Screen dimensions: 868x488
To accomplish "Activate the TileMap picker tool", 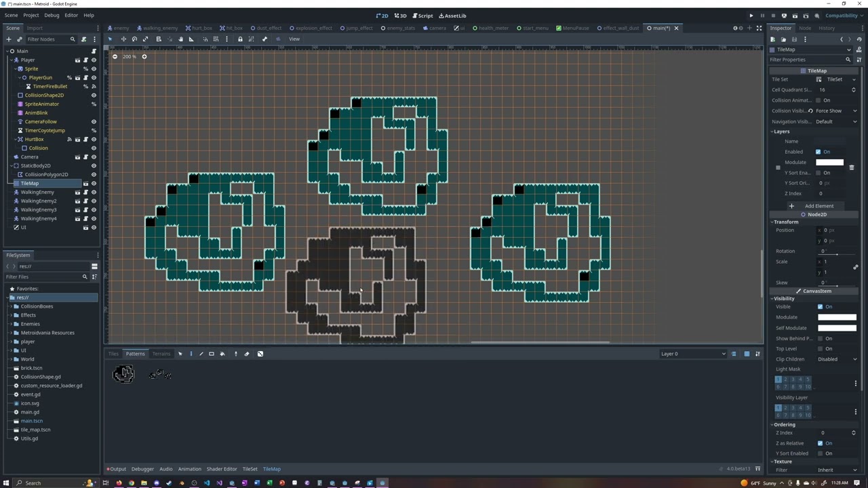I will point(236,354).
